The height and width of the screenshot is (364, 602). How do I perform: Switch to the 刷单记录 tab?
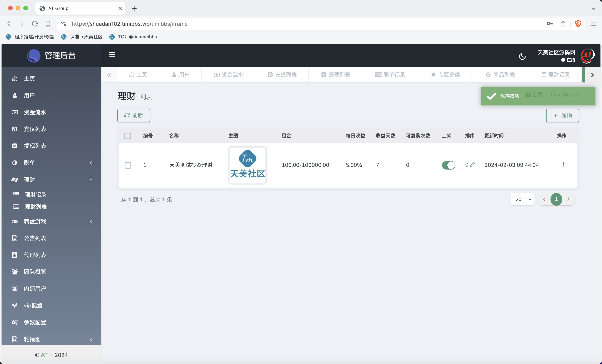click(390, 75)
